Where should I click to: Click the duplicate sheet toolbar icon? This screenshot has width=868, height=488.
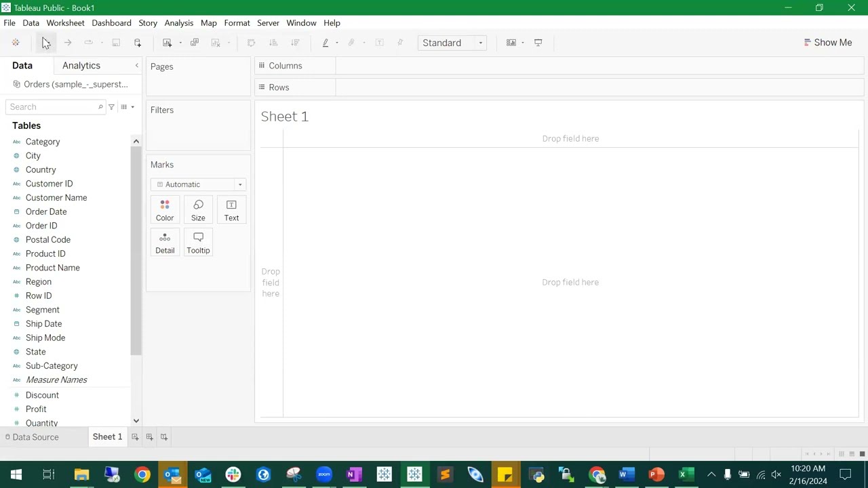tap(195, 43)
